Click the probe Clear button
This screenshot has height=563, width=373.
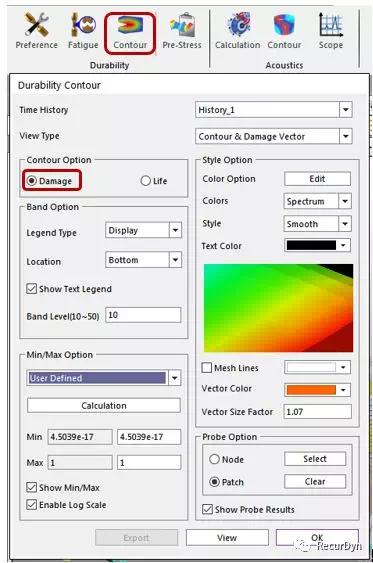[315, 481]
